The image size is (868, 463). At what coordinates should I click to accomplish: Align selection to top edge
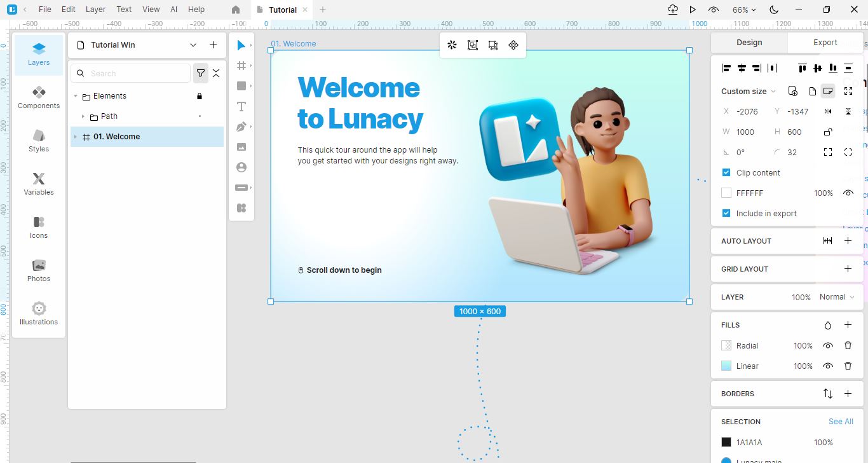(x=803, y=68)
